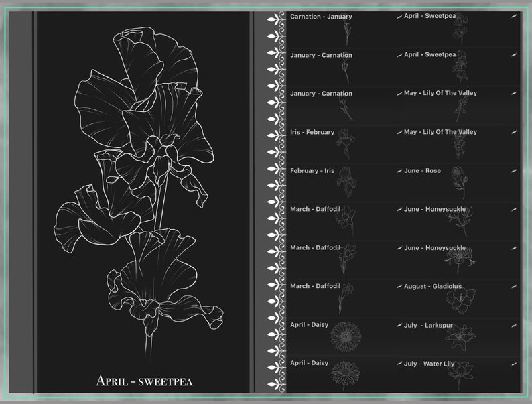Select April - Sweetpea label beside Carnation - January
This screenshot has width=532, height=404.
tap(430, 16)
